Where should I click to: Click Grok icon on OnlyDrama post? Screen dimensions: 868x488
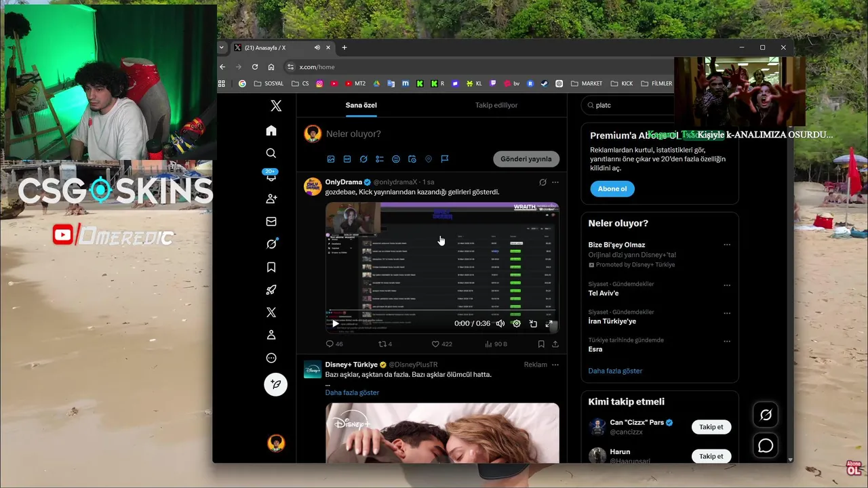542,182
